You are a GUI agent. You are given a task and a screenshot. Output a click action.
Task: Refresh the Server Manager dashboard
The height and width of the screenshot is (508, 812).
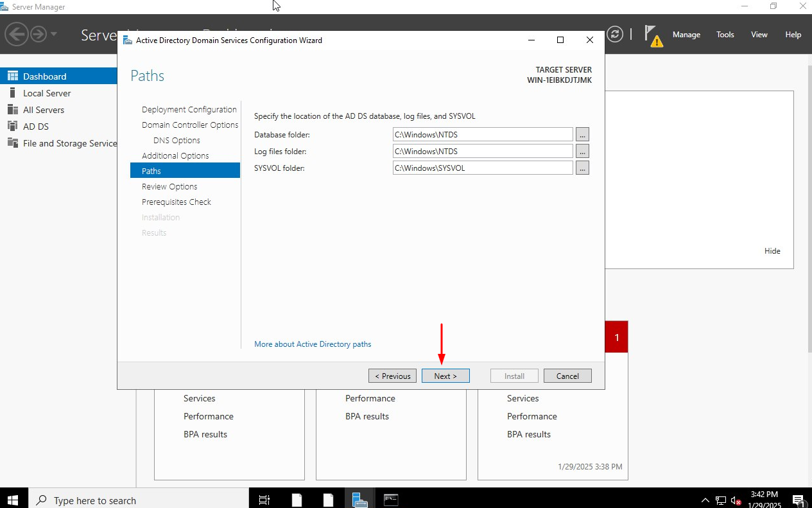[615, 34]
